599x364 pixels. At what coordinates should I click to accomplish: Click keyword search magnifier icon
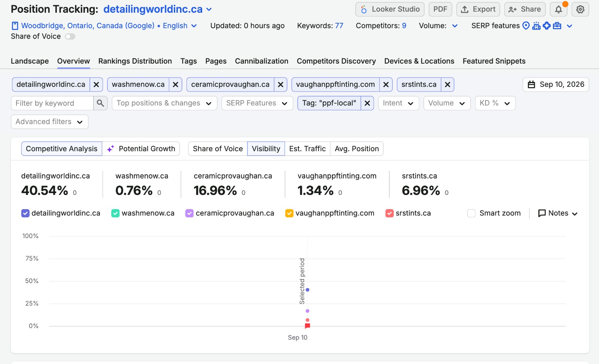click(100, 103)
